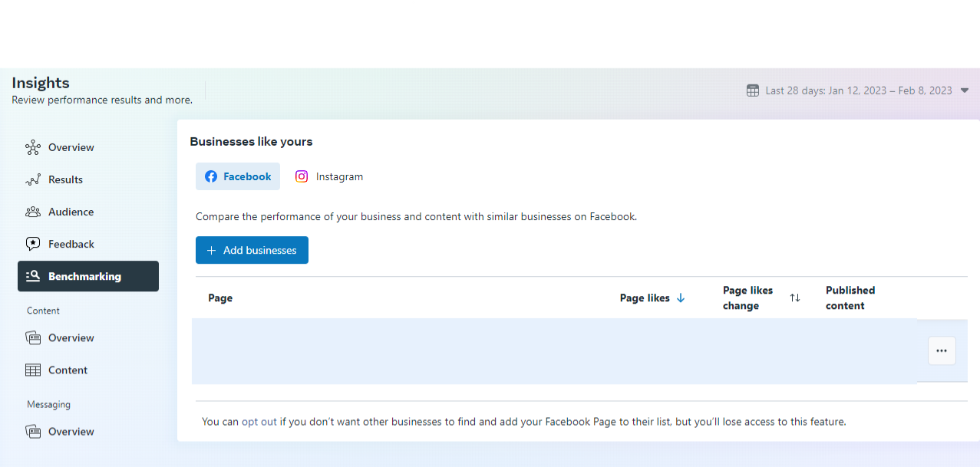Switch to the Instagram tab

(x=329, y=176)
